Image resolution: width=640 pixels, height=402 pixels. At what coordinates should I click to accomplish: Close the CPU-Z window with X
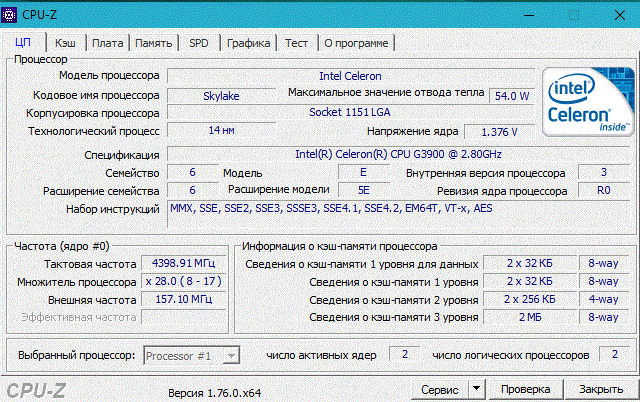(x=620, y=16)
